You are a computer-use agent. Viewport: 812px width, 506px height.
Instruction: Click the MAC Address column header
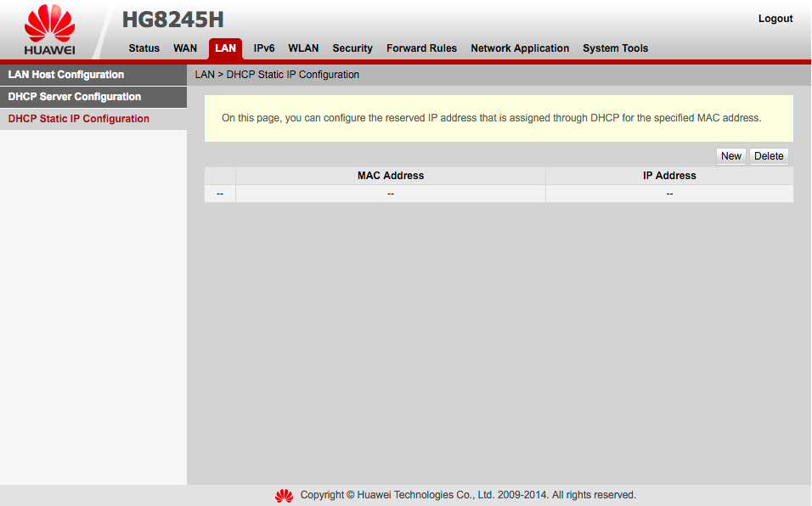pyautogui.click(x=391, y=176)
